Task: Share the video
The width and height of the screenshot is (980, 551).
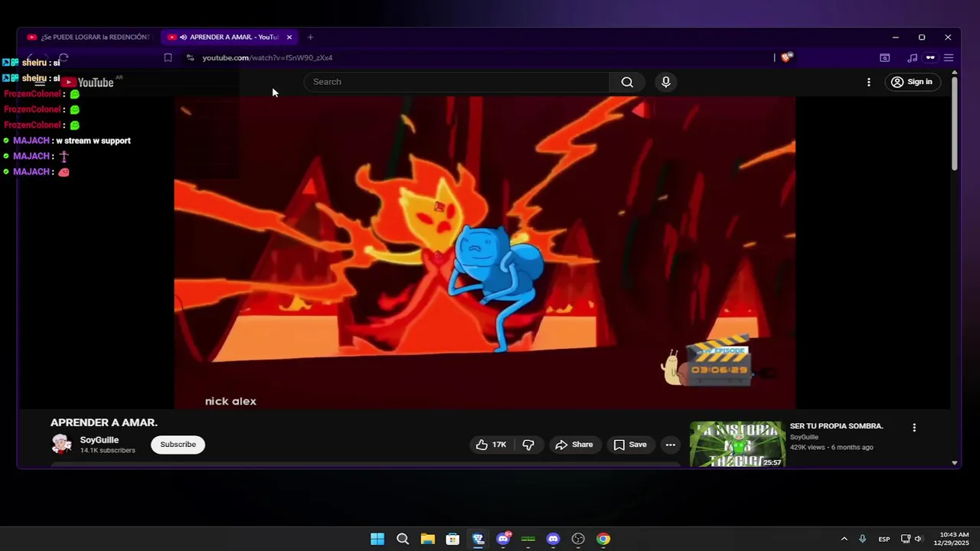Action: [574, 445]
